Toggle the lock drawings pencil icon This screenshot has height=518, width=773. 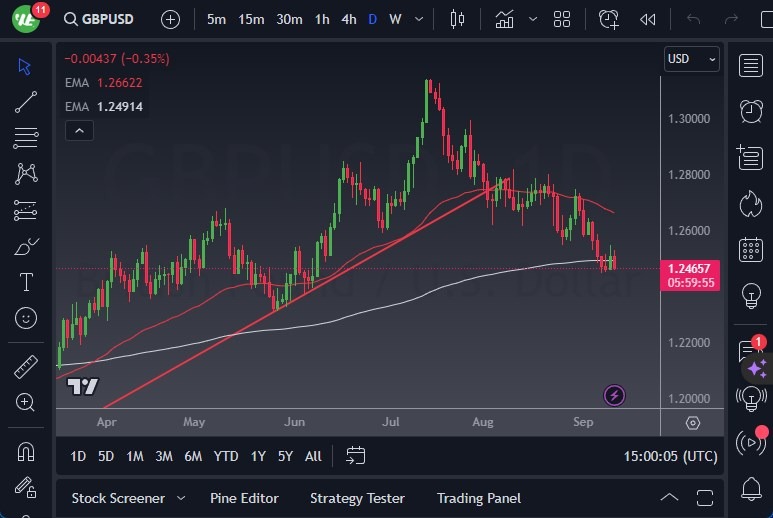[x=26, y=488]
